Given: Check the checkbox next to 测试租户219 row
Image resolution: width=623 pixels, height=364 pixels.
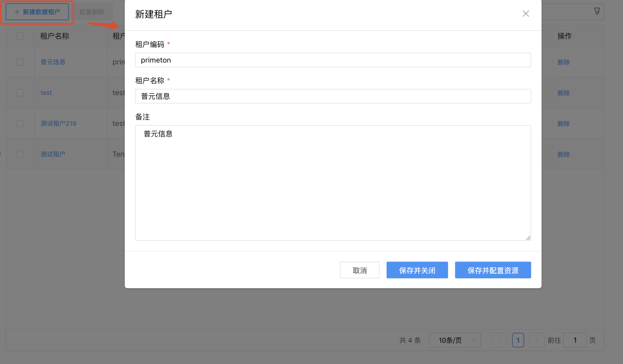Looking at the screenshot, I should point(20,123).
